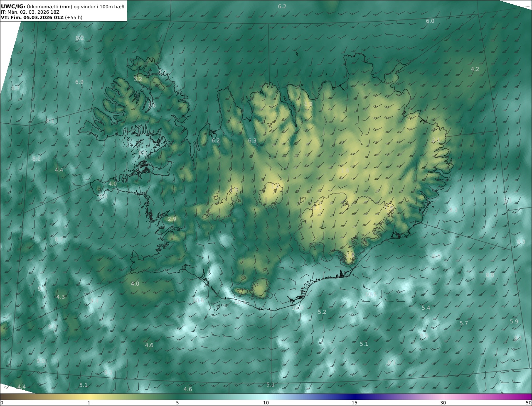Image resolution: width=532 pixels, height=406 pixels.
Task: Select the 4.3 value on the map
Action: (61, 297)
